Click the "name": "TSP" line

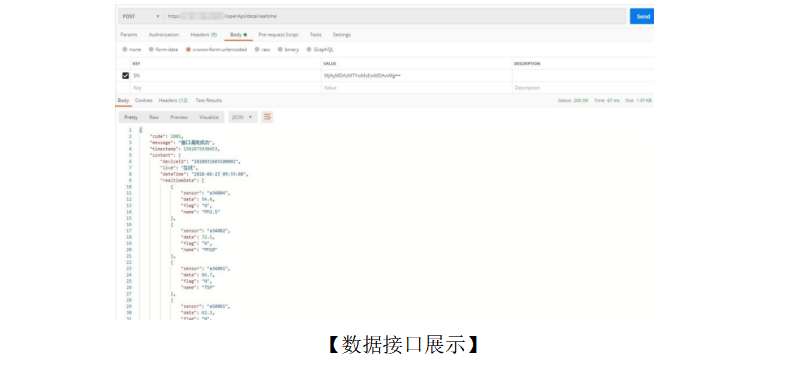coord(198,288)
